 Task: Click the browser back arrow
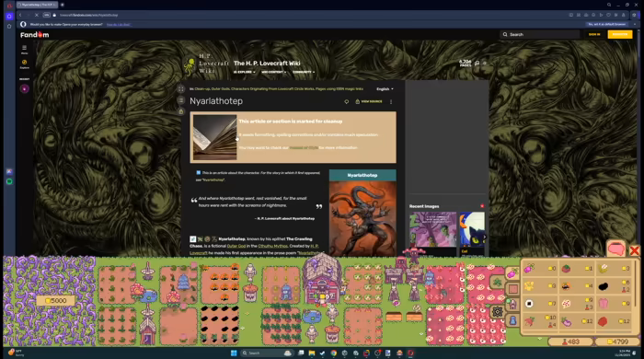click(x=20, y=15)
